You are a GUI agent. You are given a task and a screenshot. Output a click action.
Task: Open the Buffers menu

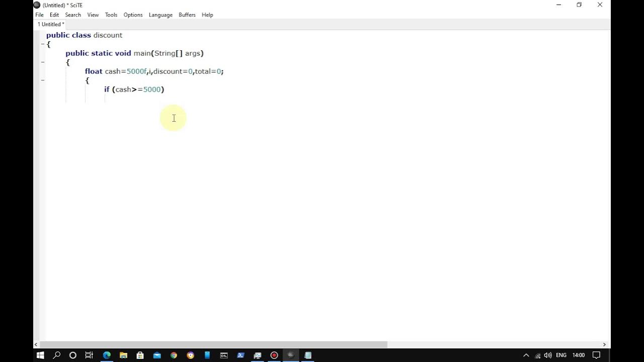click(187, 15)
